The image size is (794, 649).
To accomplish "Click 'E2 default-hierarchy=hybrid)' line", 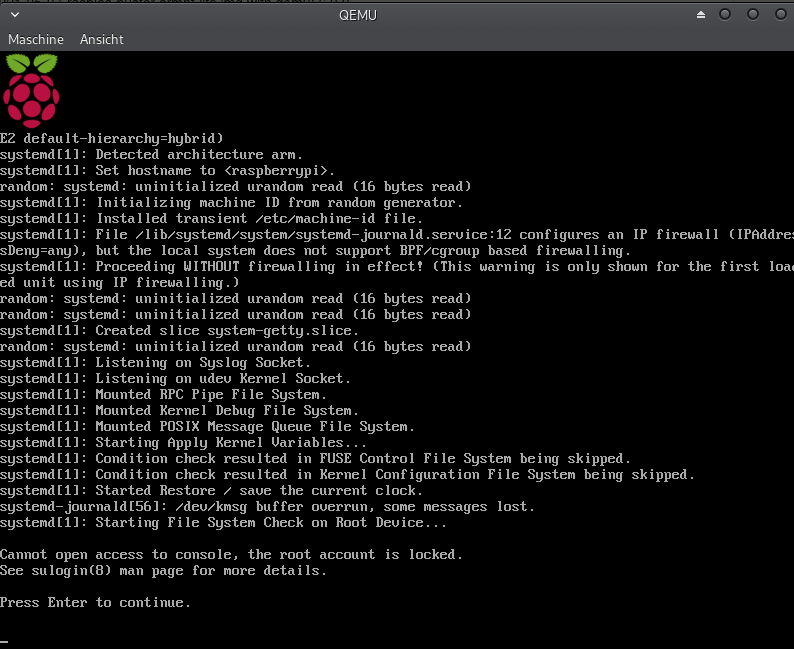I will 112,139.
